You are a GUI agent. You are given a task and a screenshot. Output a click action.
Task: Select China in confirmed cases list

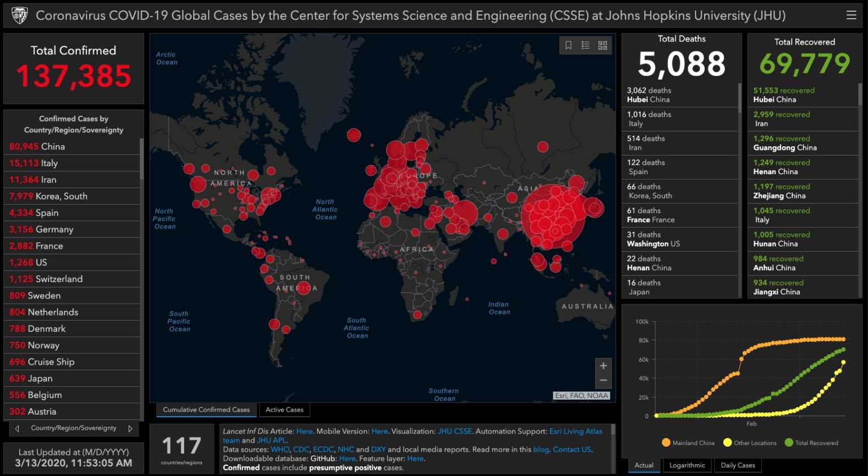[x=72, y=146]
